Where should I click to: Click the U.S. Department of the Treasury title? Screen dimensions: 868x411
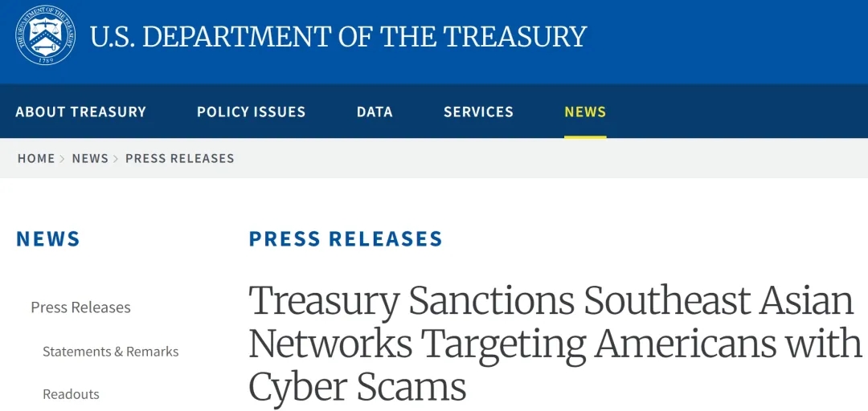click(338, 37)
